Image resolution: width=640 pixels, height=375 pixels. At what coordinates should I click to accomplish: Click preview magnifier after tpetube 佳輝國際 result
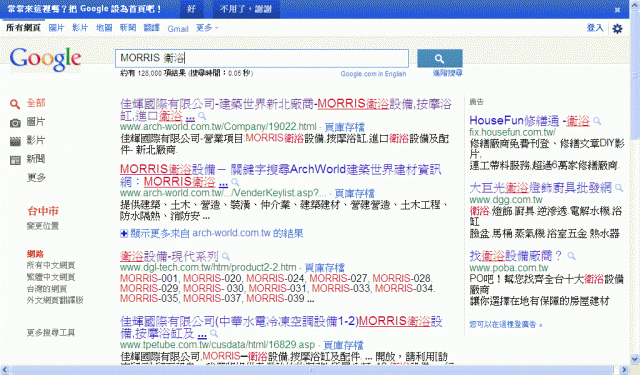click(x=214, y=334)
